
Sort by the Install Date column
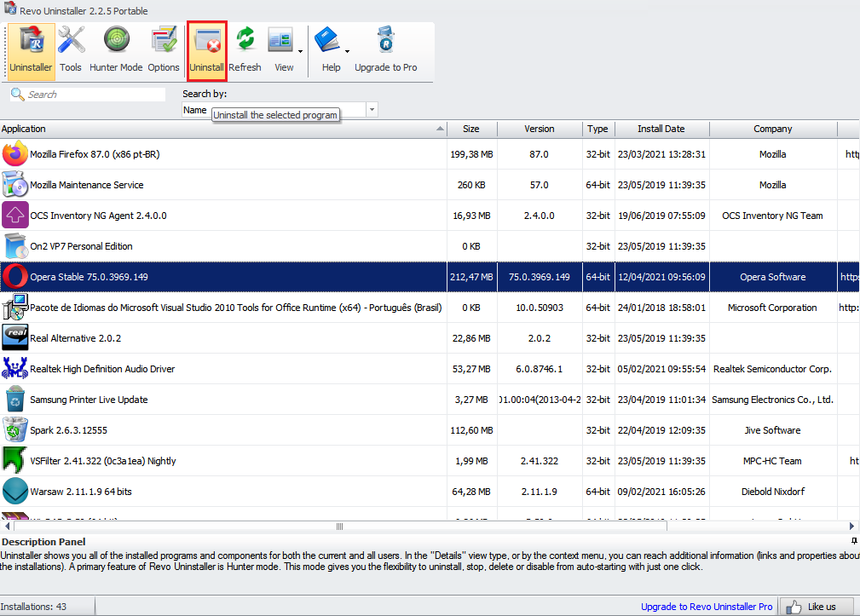(x=661, y=129)
